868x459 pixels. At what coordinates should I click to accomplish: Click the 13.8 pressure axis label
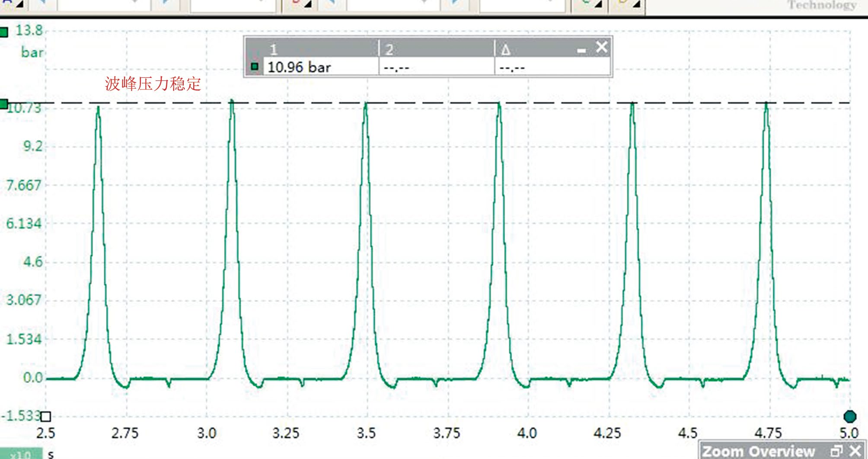coord(29,30)
